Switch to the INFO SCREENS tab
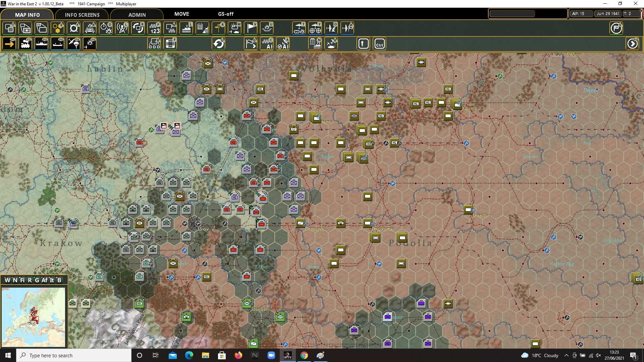644x362 pixels. tap(82, 14)
